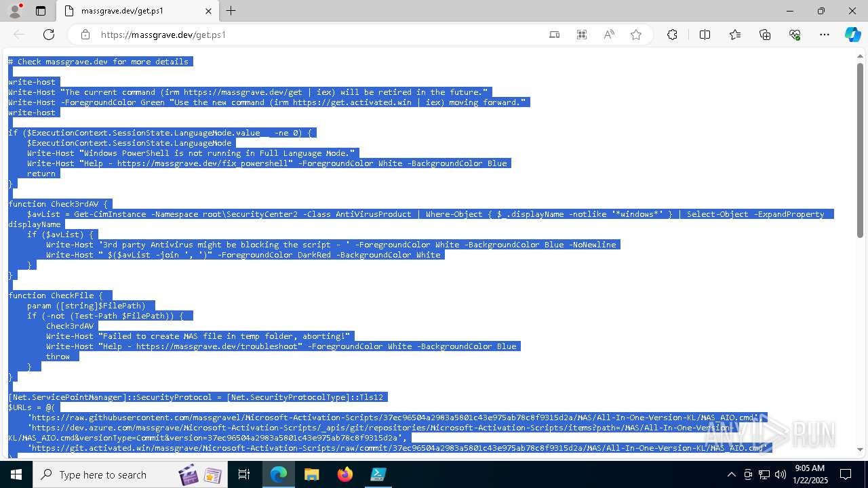The height and width of the screenshot is (488, 868).
Task: Open the Favorites list
Action: point(735,35)
